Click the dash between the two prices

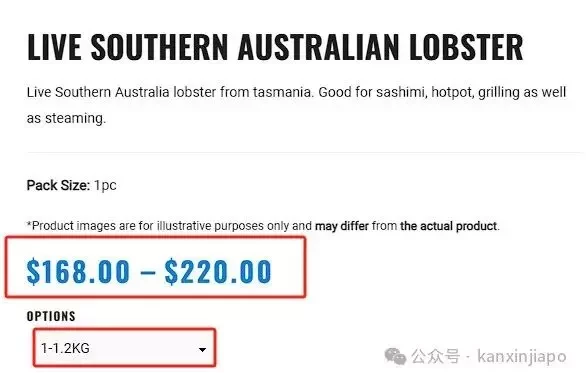[x=148, y=272]
